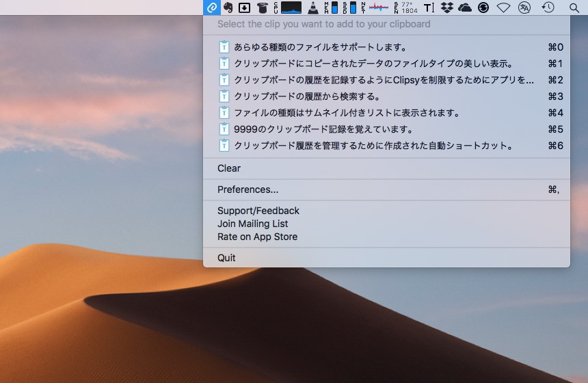Clear the clipboard history
Image resolution: width=588 pixels, height=383 pixels.
pyautogui.click(x=229, y=168)
